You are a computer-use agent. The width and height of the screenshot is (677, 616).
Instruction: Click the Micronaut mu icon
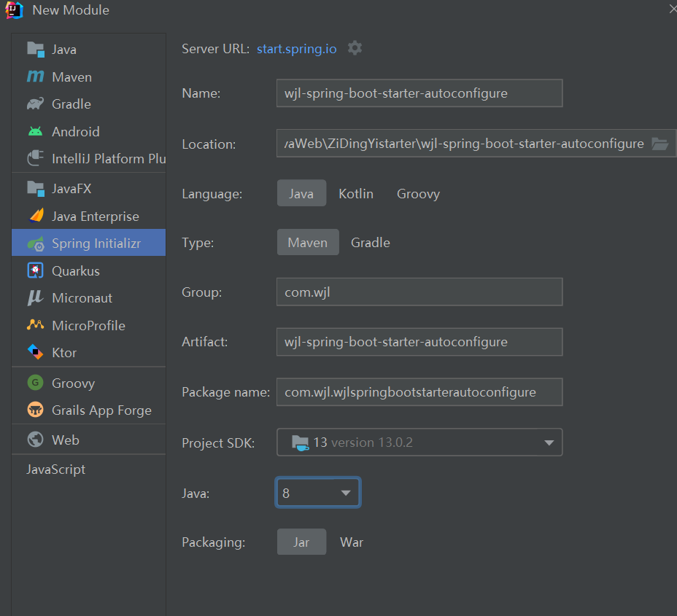pos(35,297)
